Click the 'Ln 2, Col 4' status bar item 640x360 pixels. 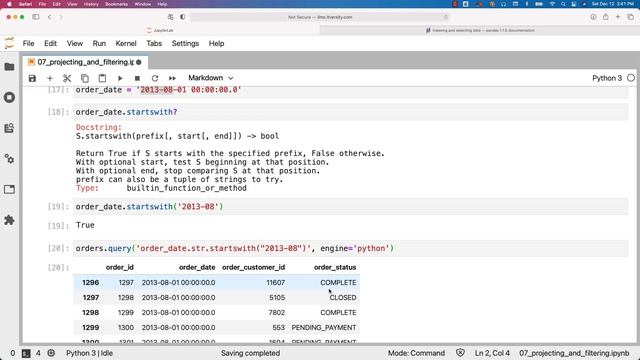[x=492, y=353]
